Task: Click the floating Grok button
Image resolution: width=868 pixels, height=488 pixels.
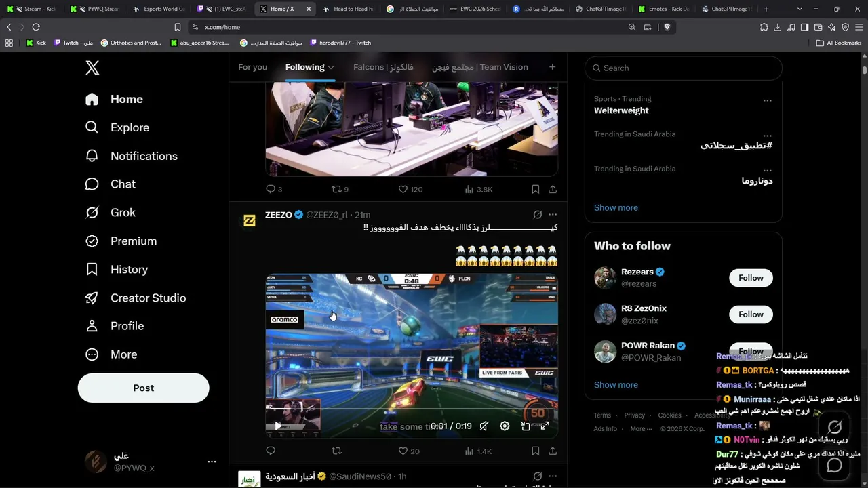Action: (835, 427)
